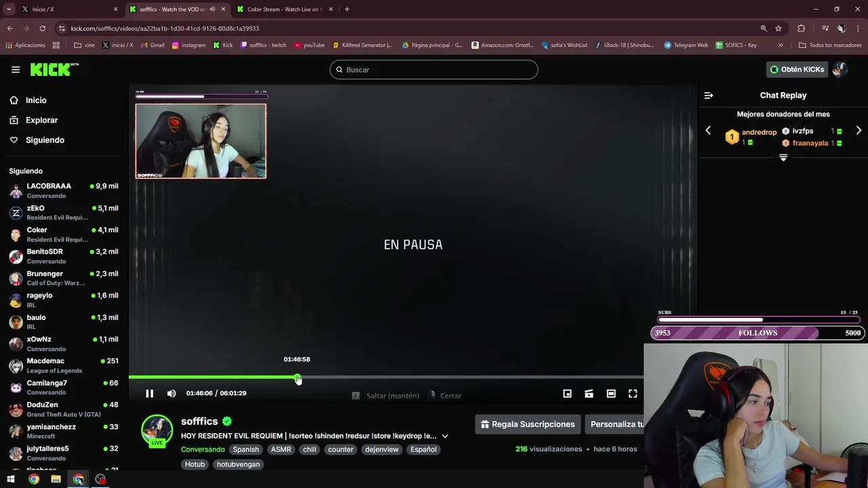Select the dejenview tag
The image size is (868, 488).
tap(382, 449)
